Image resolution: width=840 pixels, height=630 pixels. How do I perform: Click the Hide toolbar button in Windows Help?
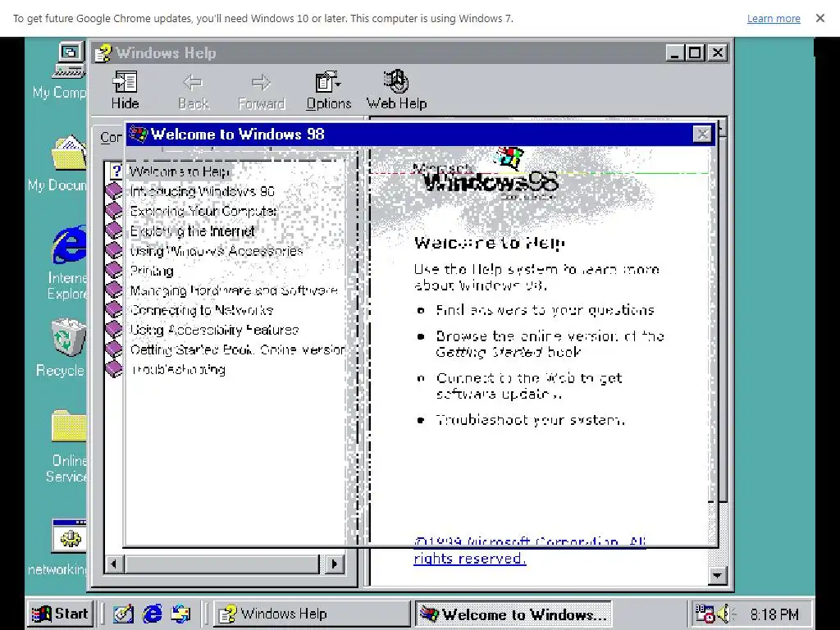(125, 90)
